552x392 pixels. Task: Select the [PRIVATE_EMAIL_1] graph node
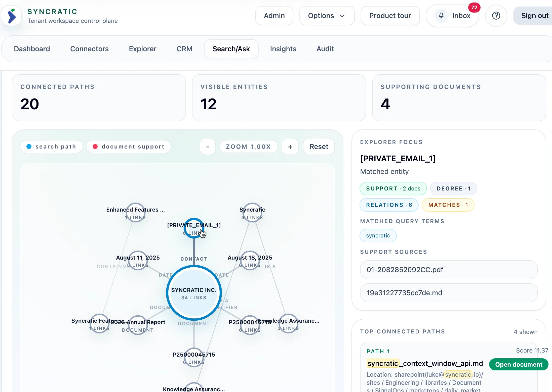[194, 228]
